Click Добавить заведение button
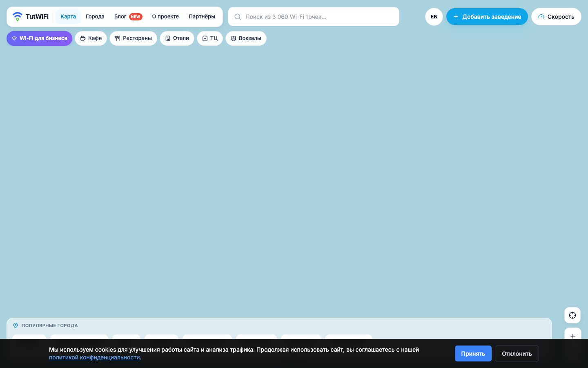 [x=487, y=17]
